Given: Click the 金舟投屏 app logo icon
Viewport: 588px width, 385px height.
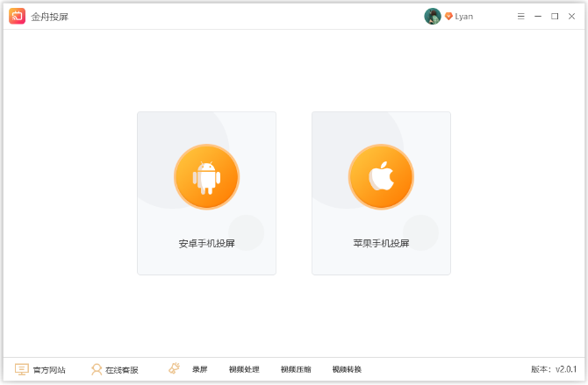Looking at the screenshot, I should (x=17, y=16).
